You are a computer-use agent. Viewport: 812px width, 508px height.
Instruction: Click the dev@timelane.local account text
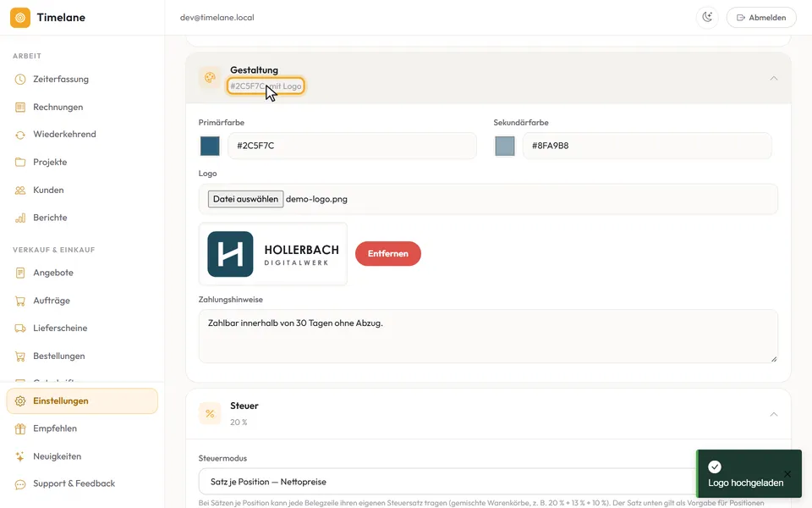[x=217, y=18]
